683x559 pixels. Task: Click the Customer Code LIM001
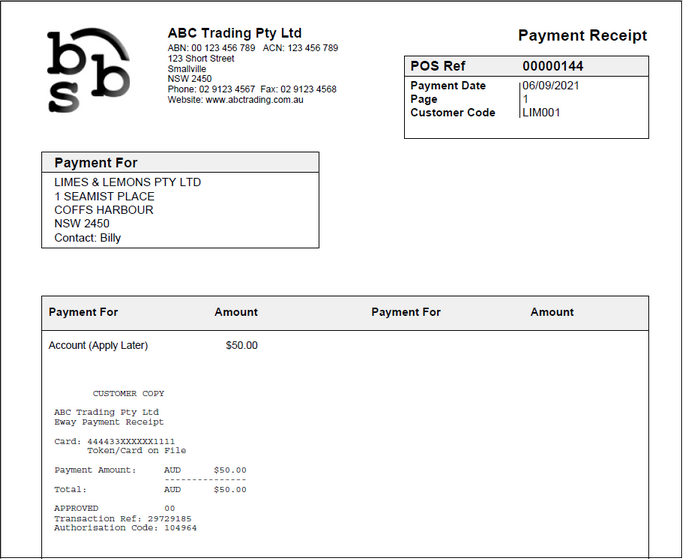coord(541,113)
